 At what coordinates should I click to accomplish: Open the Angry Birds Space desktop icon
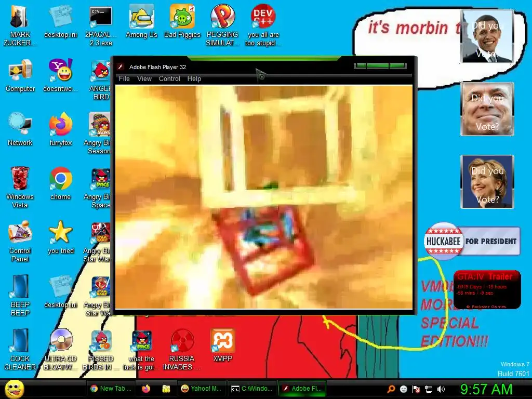[x=98, y=188]
